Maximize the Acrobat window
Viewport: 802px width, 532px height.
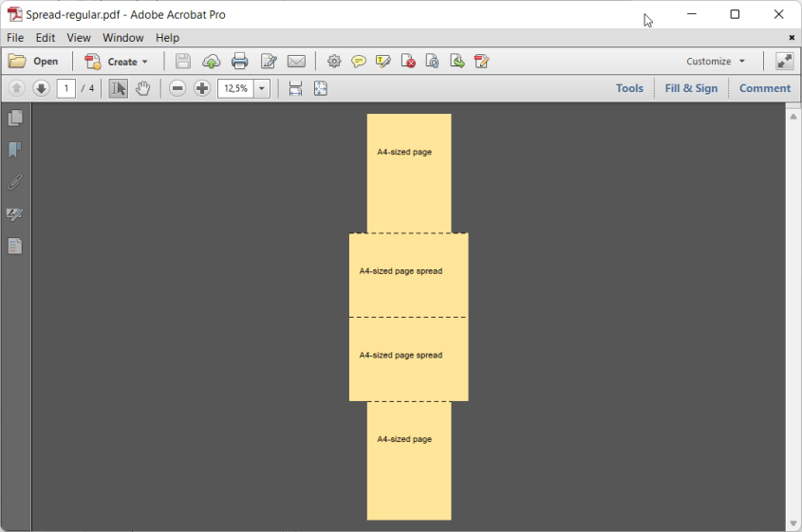[735, 14]
